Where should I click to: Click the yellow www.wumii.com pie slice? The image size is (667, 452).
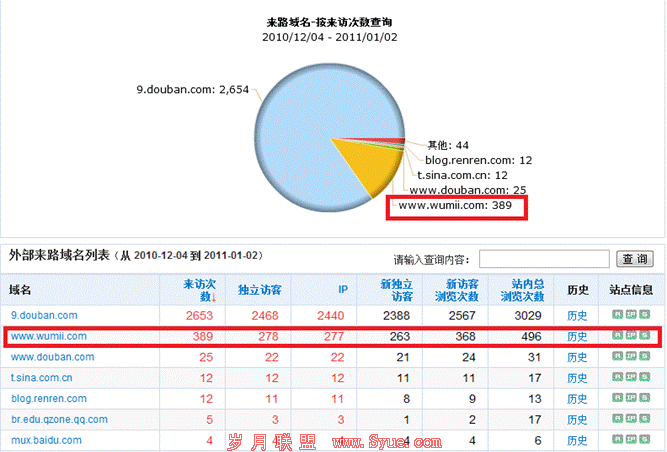click(372, 166)
